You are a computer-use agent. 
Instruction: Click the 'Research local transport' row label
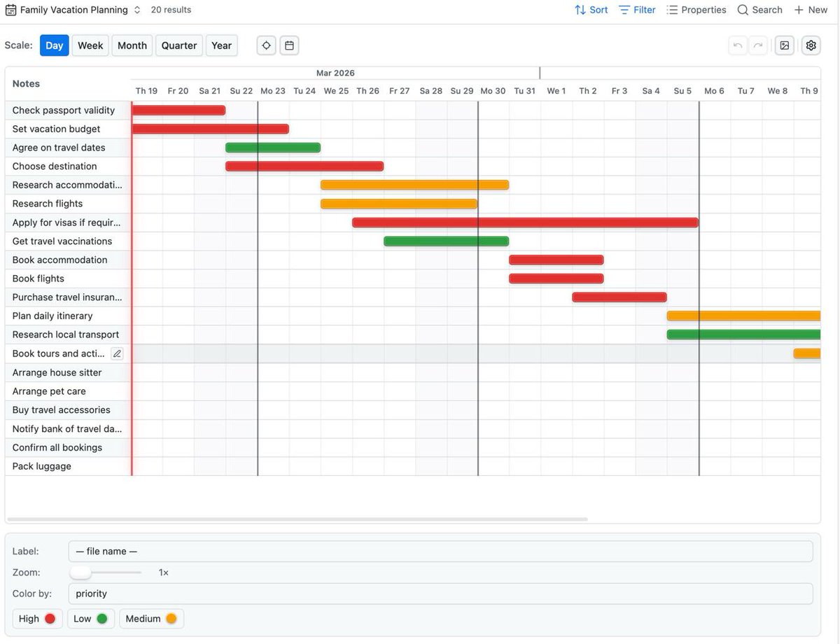coord(66,335)
